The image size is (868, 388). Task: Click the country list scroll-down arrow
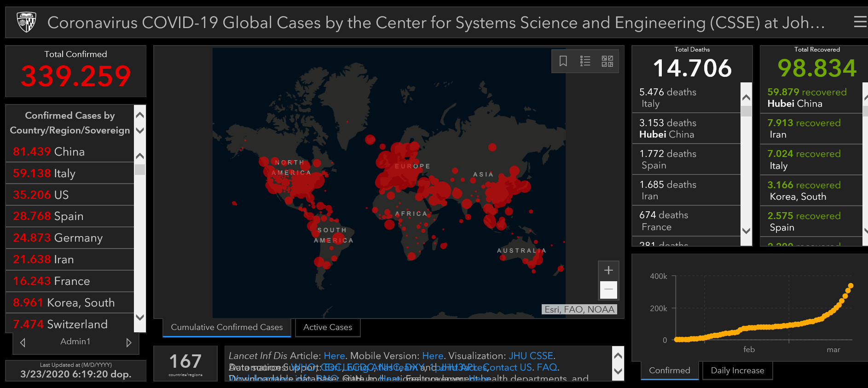click(x=140, y=317)
